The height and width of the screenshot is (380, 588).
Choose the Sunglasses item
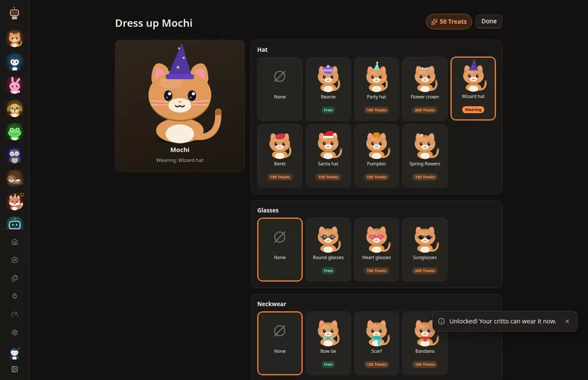(x=425, y=249)
